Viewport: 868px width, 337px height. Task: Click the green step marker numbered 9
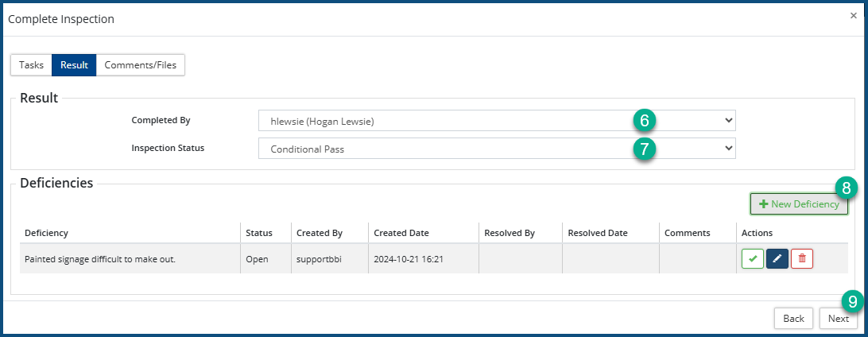(x=852, y=301)
